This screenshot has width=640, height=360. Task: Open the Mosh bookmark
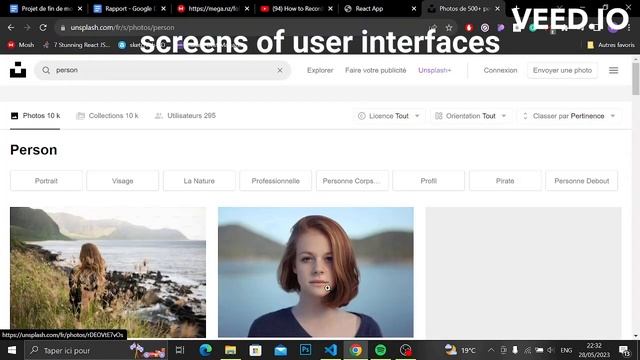coord(21,45)
